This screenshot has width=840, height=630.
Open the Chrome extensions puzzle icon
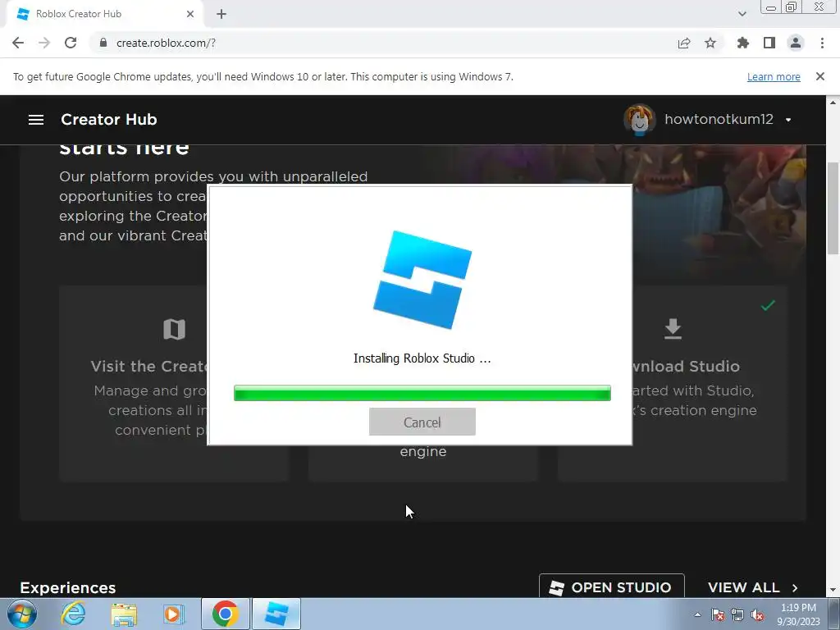tap(742, 43)
